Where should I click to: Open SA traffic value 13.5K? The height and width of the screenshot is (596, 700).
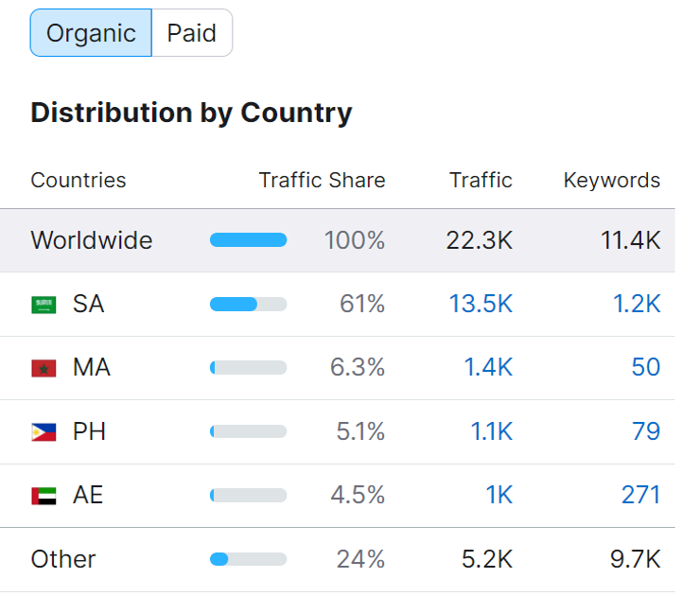coord(480,304)
